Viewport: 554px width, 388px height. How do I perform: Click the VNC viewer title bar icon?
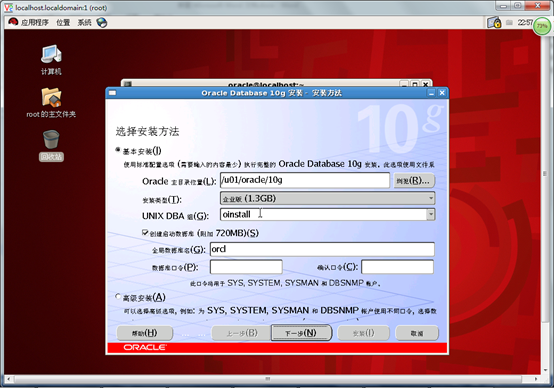(8, 7)
